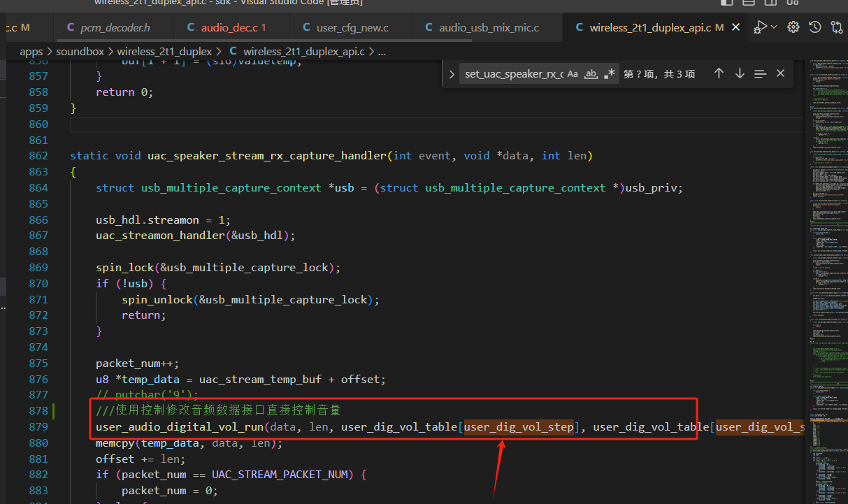Open the soundbox breadcrumb folder

pos(80,51)
